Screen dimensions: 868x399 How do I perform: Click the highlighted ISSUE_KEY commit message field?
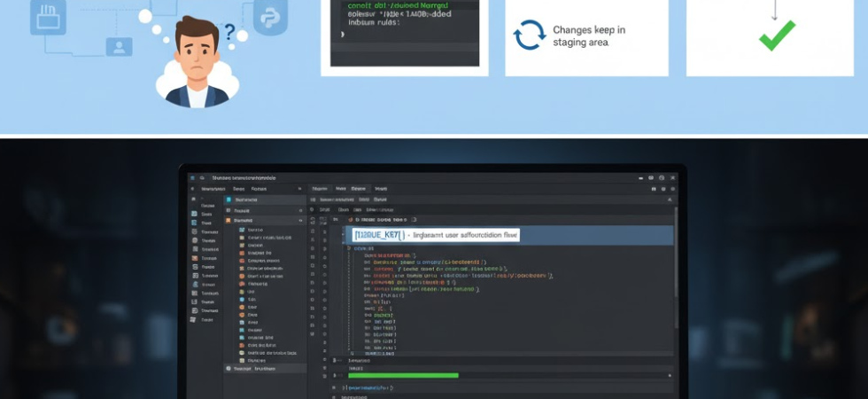pyautogui.click(x=436, y=235)
